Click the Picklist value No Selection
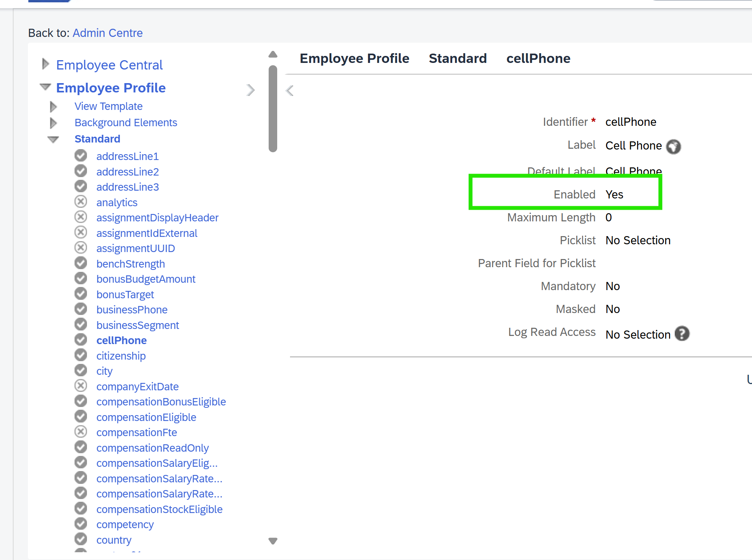This screenshot has width=752, height=560. tap(638, 240)
